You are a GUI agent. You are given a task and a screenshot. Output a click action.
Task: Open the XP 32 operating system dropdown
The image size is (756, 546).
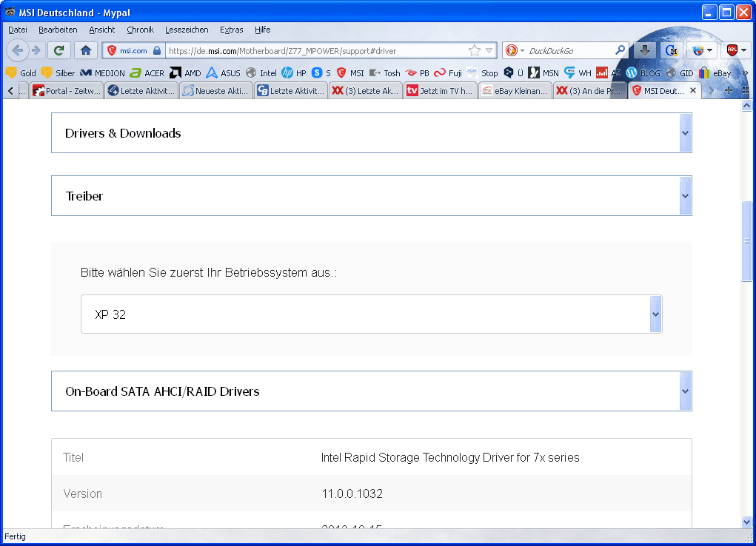pos(371,314)
